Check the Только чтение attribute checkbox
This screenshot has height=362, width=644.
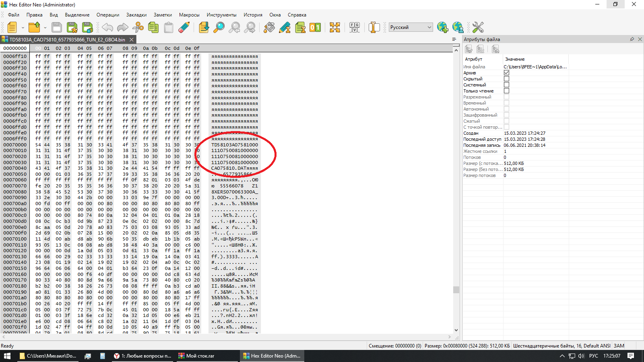[x=506, y=91]
